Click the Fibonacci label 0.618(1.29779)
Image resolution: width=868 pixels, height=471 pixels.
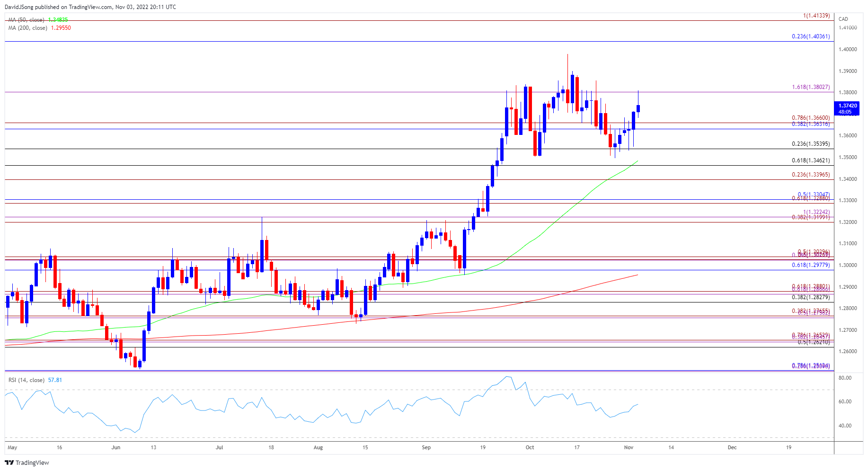tap(811, 265)
